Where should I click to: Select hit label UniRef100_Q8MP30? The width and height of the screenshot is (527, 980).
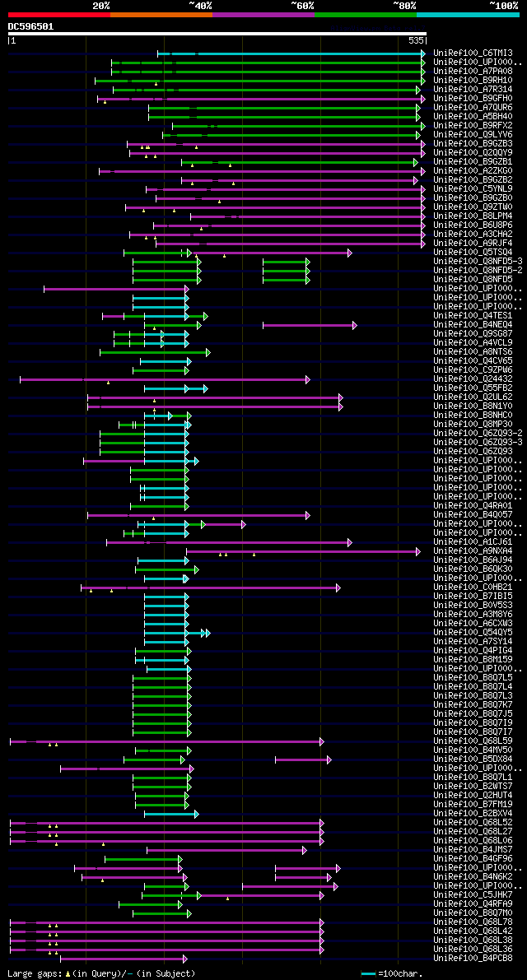pyautogui.click(x=473, y=425)
